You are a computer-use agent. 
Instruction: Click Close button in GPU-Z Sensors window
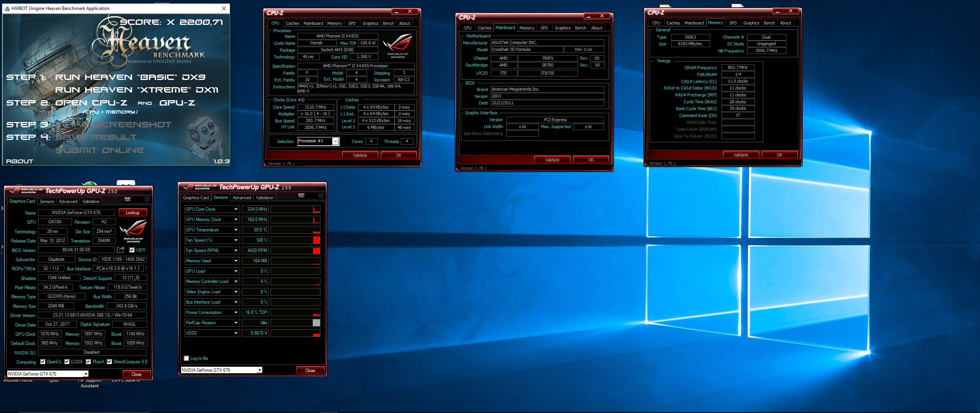tap(310, 371)
